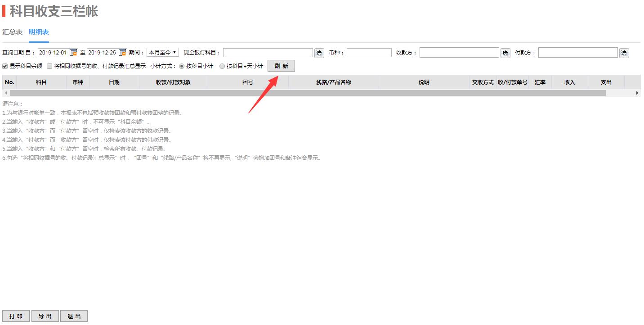
Task: Enable 将相同收据号的收、付款记录汇总显示 checkbox
Action: tap(49, 66)
